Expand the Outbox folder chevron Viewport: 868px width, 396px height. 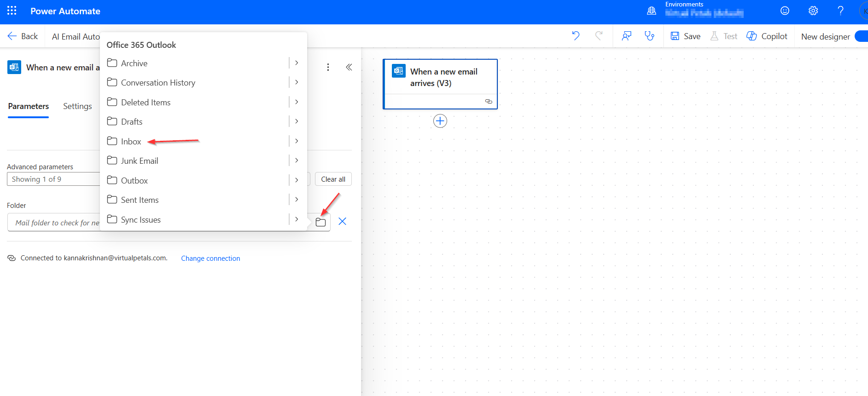pos(297,180)
